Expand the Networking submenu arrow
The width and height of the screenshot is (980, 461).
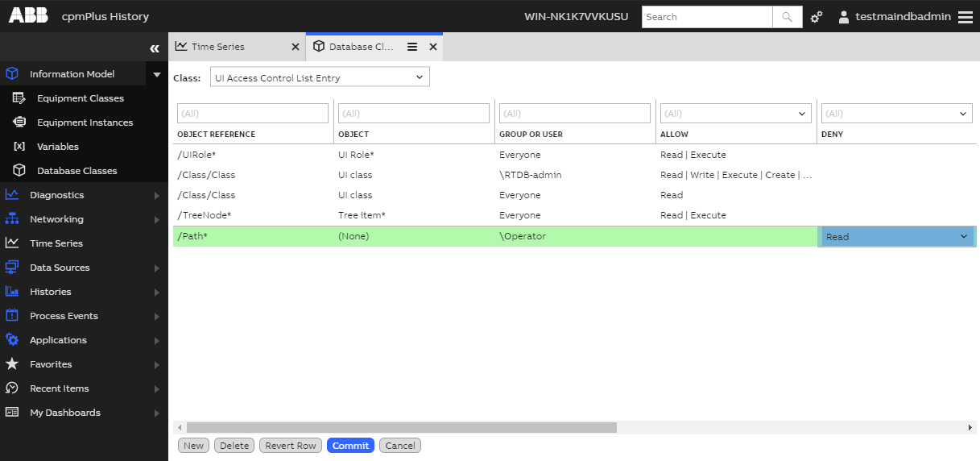tap(157, 219)
